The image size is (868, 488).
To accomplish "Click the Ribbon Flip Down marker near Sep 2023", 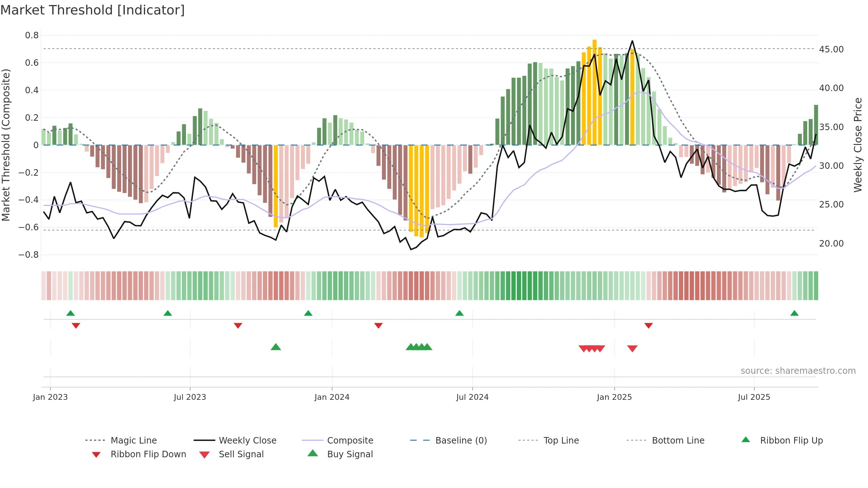I will 238,326.
